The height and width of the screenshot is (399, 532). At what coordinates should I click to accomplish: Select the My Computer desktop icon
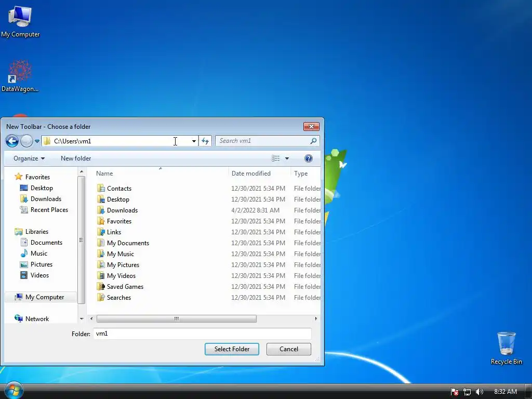coord(20,22)
